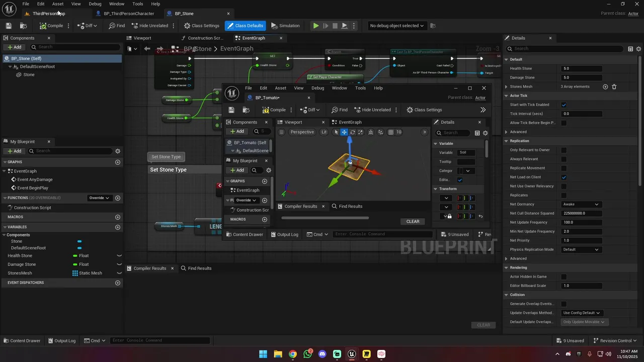Add new variable via plus in main VARIABLES section
Image resolution: width=644 pixels, height=362 pixels.
(x=118, y=227)
